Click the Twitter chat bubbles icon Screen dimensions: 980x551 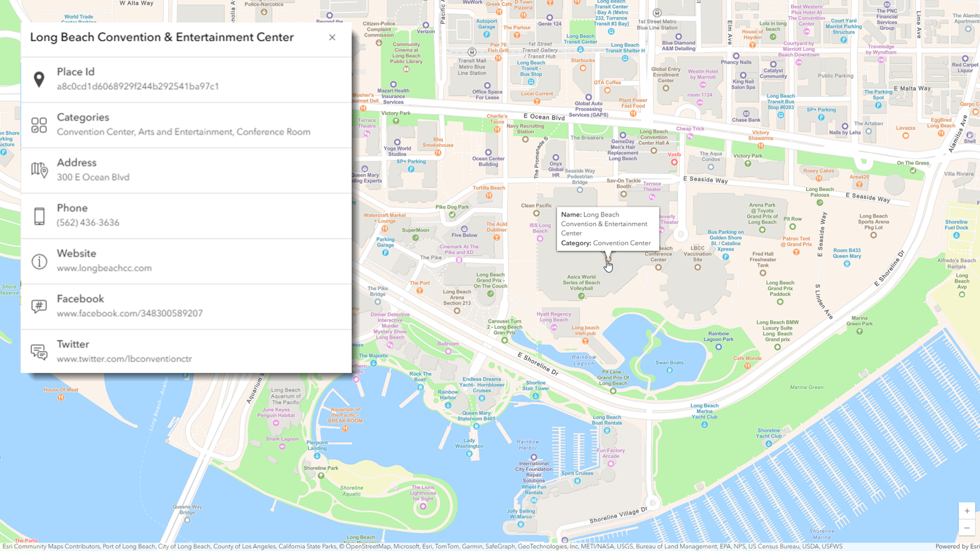39,352
